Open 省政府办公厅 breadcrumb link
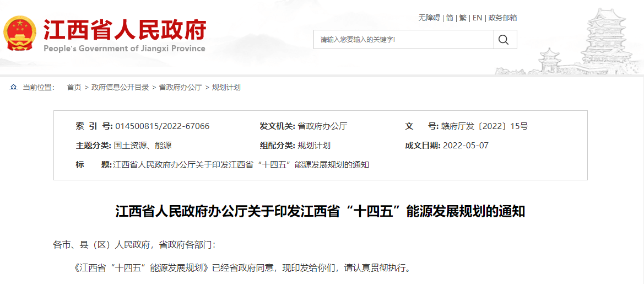 (x=180, y=87)
